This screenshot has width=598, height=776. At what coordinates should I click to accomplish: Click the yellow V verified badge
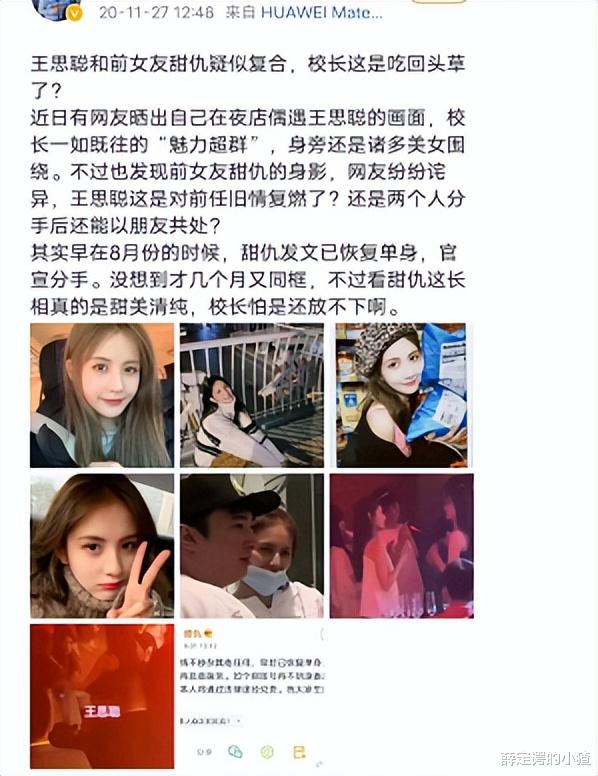[74, 14]
